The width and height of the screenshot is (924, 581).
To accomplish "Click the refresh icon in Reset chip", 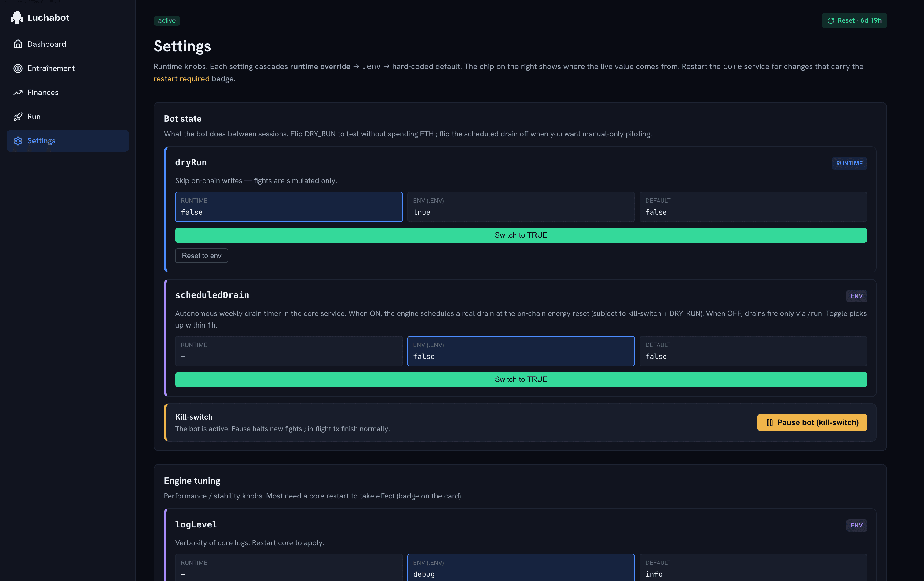I will click(831, 21).
